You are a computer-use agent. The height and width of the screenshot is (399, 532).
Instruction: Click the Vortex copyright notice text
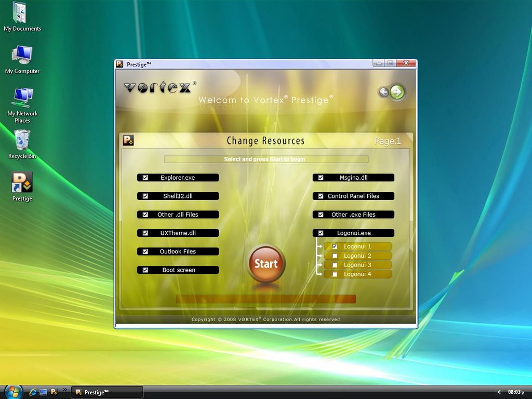(x=265, y=320)
